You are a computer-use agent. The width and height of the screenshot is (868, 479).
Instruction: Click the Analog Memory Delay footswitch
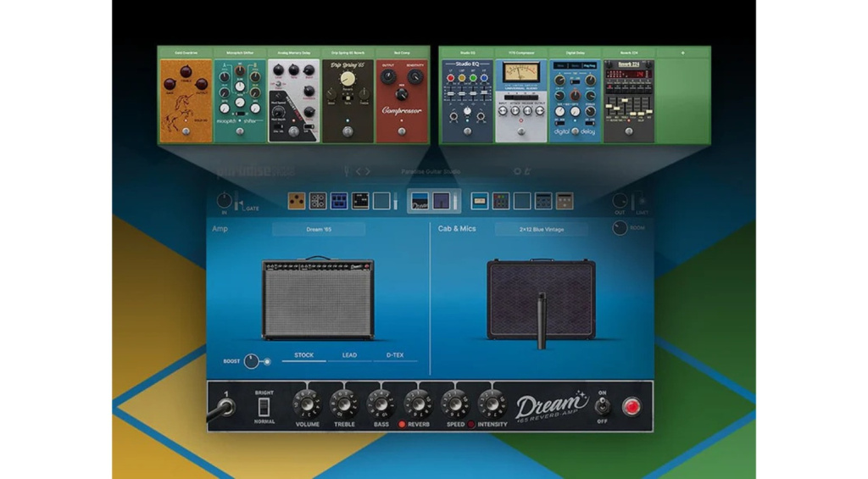294,131
